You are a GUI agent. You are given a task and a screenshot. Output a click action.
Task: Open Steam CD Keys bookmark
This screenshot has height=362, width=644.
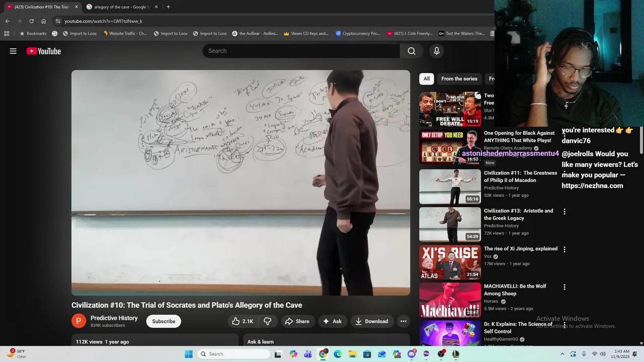pyautogui.click(x=306, y=34)
